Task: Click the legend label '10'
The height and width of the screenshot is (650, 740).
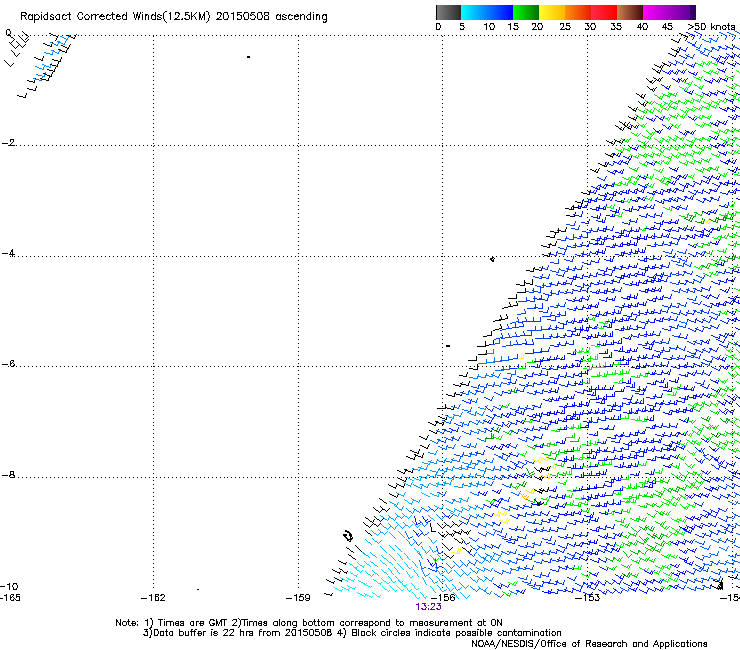Action: pyautogui.click(x=489, y=26)
